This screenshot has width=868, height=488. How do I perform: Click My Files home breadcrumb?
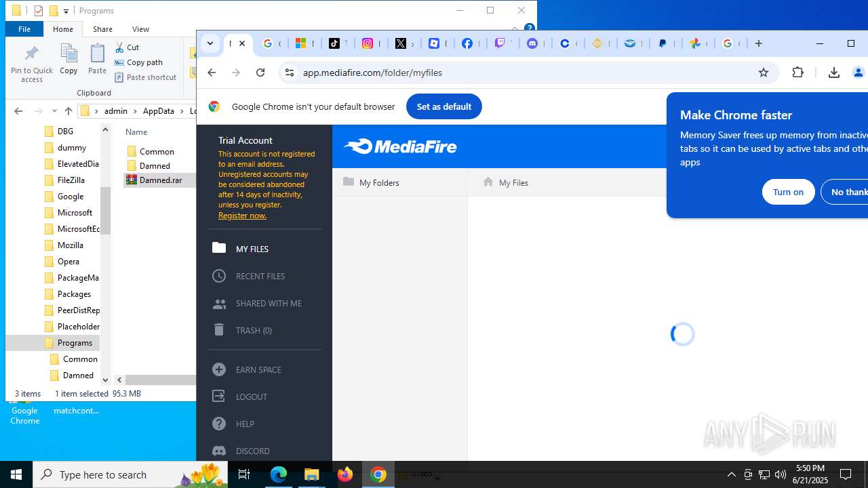coord(505,182)
